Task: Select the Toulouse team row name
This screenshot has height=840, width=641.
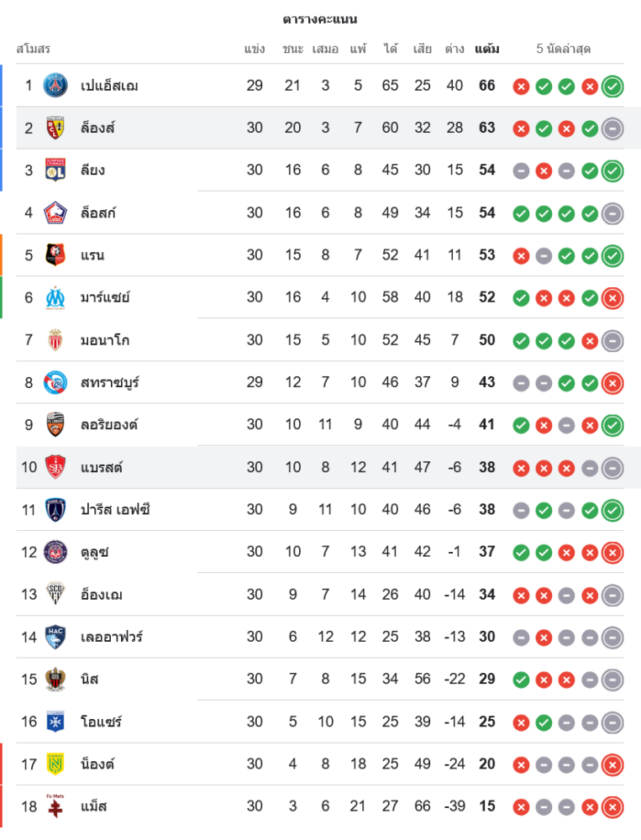Action: click(94, 552)
